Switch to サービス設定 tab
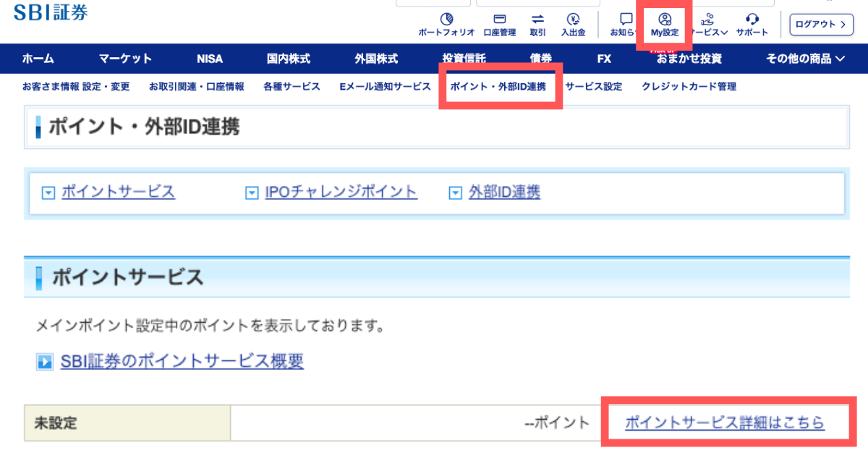Viewport: 868px width, 456px height. 594,87
